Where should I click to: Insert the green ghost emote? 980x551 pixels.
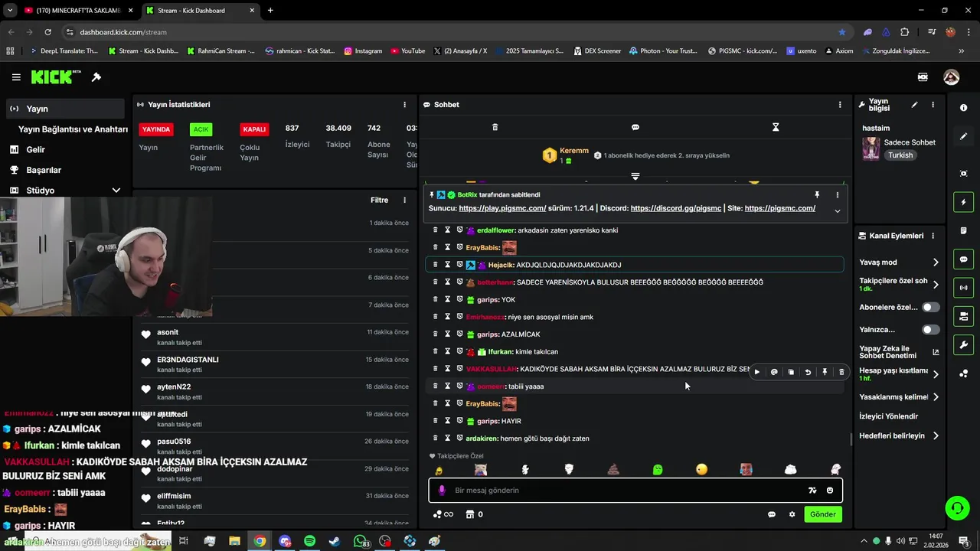[x=658, y=470]
